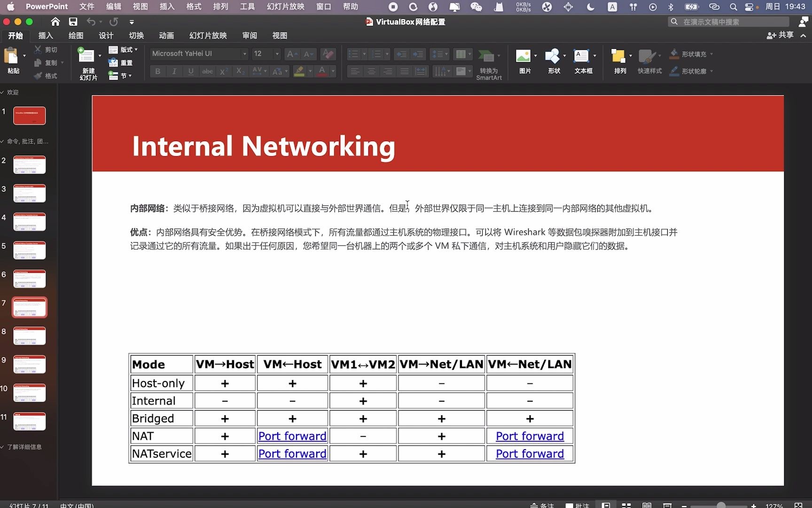
Task: Apply bold formatting to text
Action: 157,71
